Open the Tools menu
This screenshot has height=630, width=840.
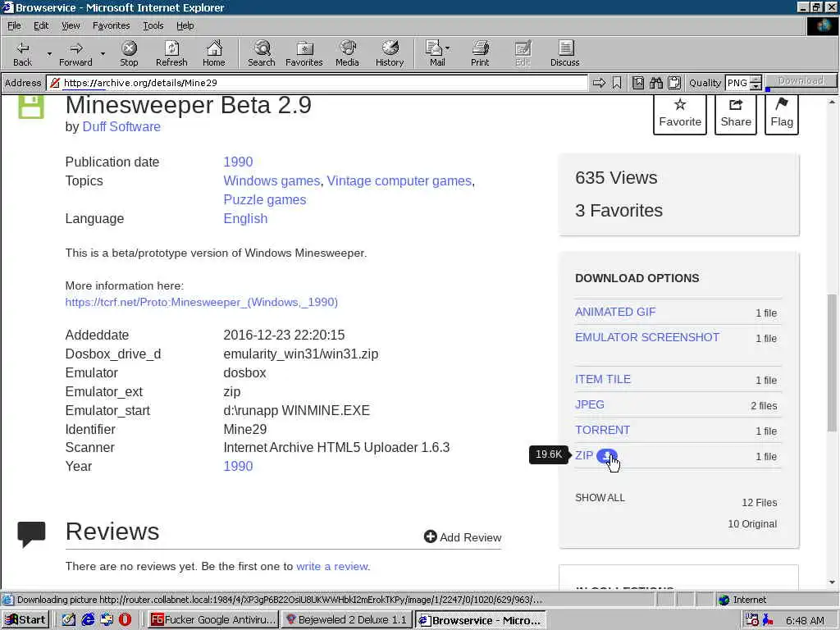[153, 25]
